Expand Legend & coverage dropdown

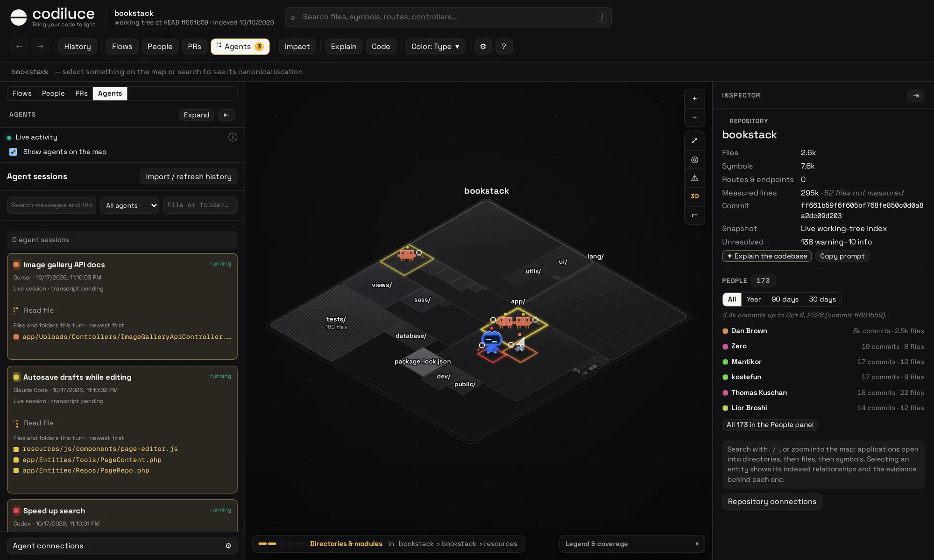[x=632, y=544]
